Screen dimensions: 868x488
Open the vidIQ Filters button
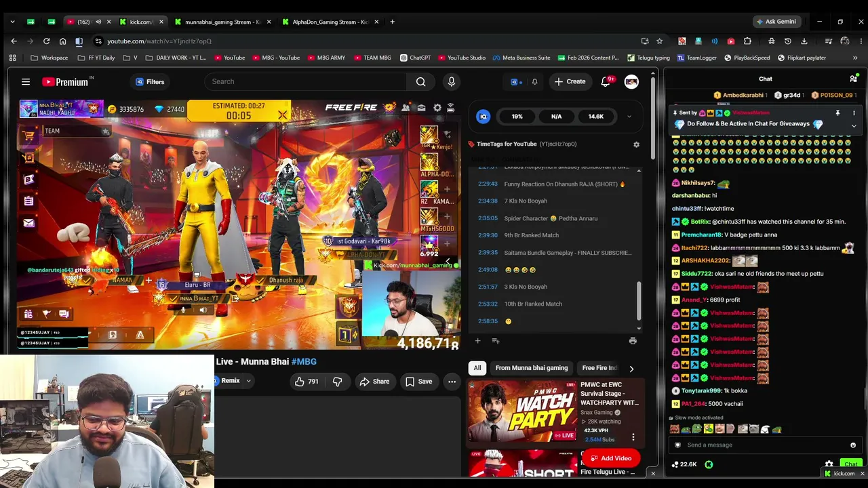(150, 82)
